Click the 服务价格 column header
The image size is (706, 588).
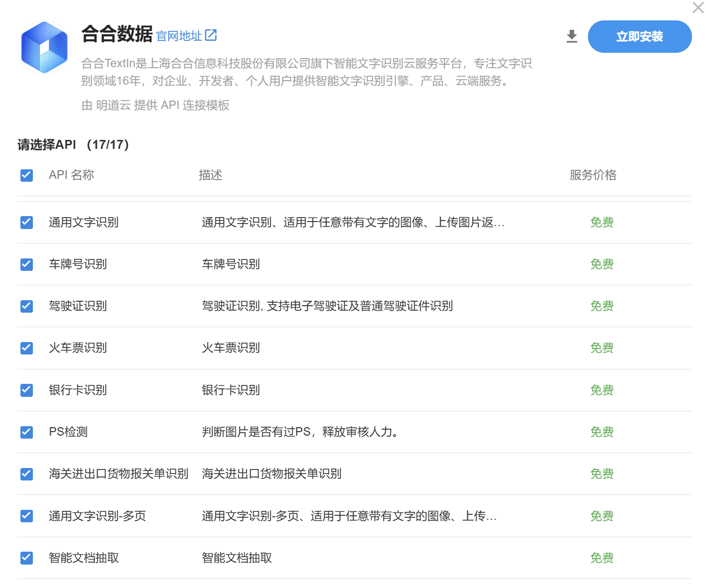(x=593, y=175)
